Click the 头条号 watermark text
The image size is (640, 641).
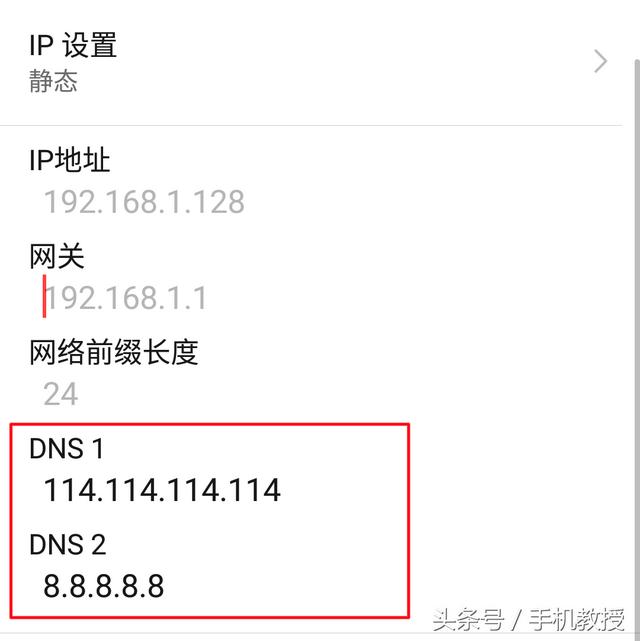[468, 620]
